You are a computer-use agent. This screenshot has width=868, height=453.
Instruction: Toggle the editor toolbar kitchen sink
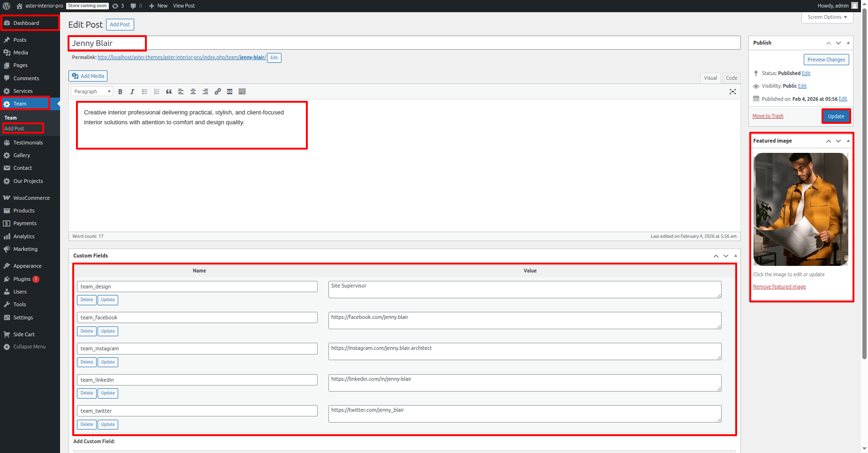click(x=242, y=92)
